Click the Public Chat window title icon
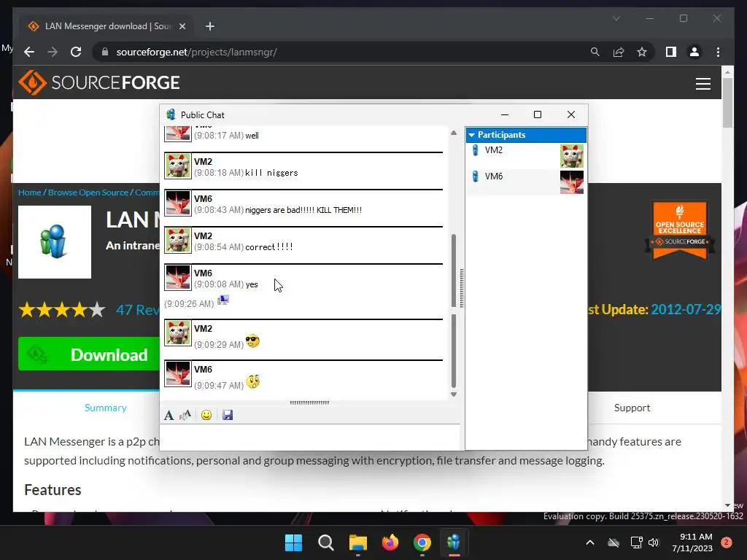The image size is (747, 560). [x=171, y=114]
